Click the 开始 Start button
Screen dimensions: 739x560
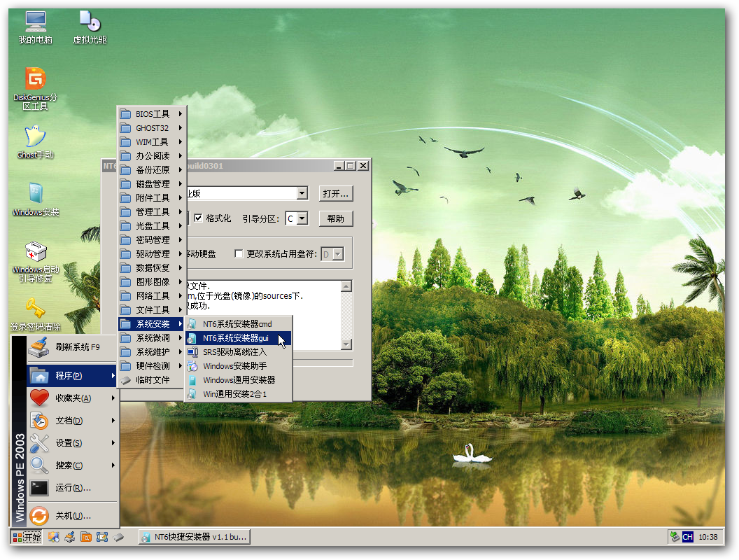[x=27, y=537]
